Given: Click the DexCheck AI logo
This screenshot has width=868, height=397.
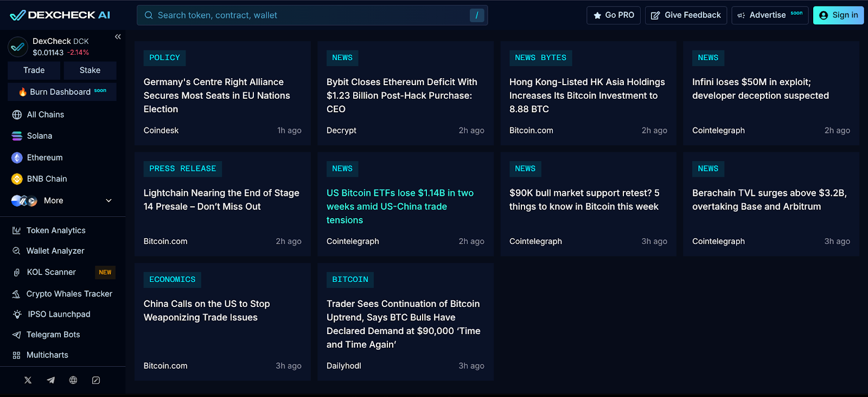Looking at the screenshot, I should click(x=60, y=15).
